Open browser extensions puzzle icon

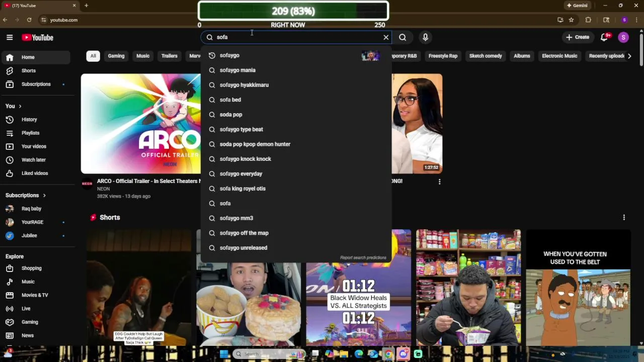588,20
